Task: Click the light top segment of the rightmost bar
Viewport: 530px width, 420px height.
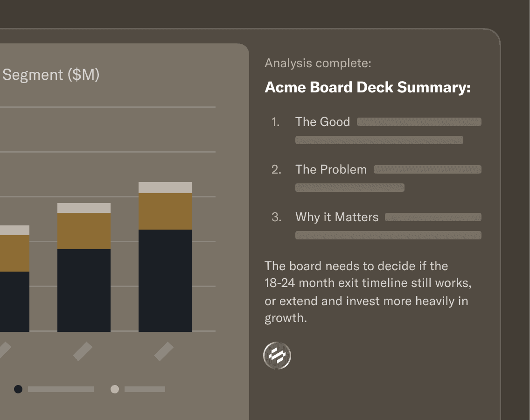Action: tap(165, 188)
